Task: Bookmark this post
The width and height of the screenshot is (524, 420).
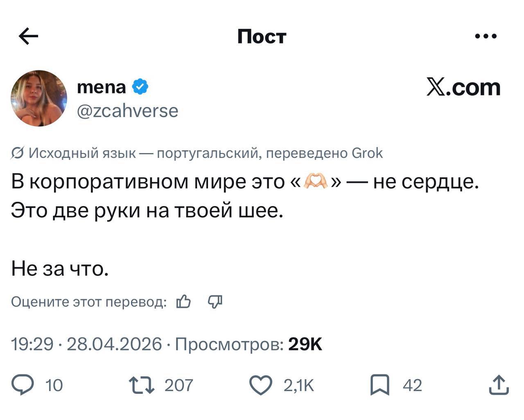Action: [x=379, y=385]
